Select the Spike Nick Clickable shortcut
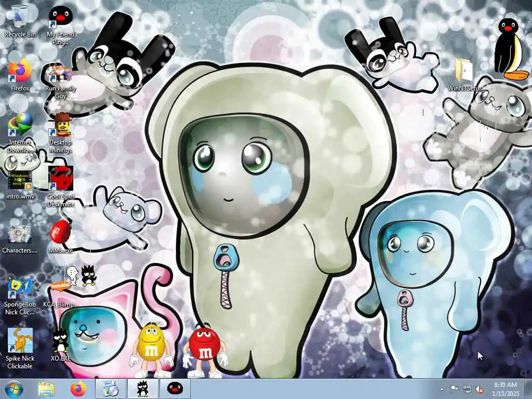The image size is (532, 399). [x=20, y=349]
